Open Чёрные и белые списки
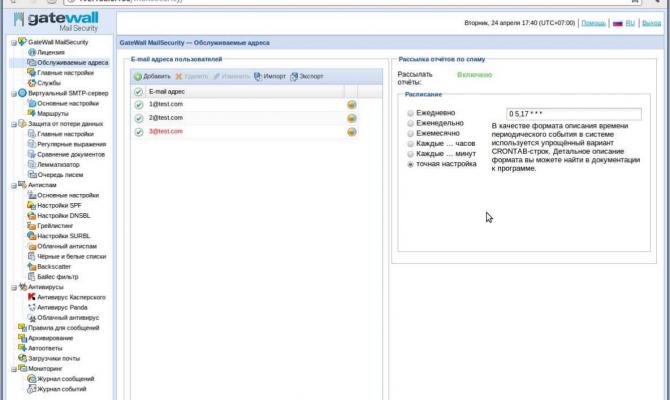 [x=71, y=256]
